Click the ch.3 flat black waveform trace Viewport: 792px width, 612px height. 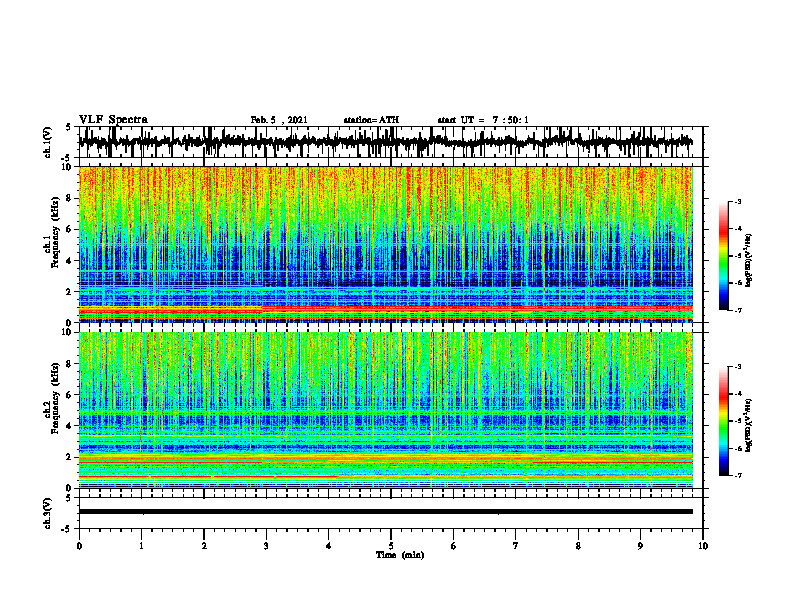coord(386,512)
